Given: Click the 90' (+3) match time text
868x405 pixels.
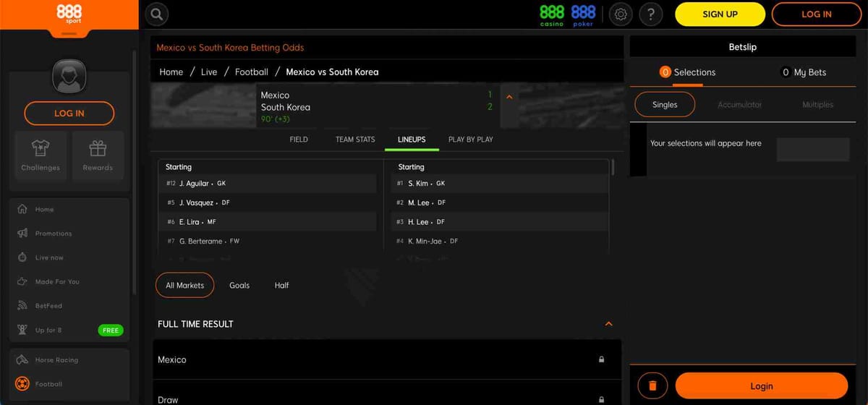Looking at the screenshot, I should (x=276, y=119).
